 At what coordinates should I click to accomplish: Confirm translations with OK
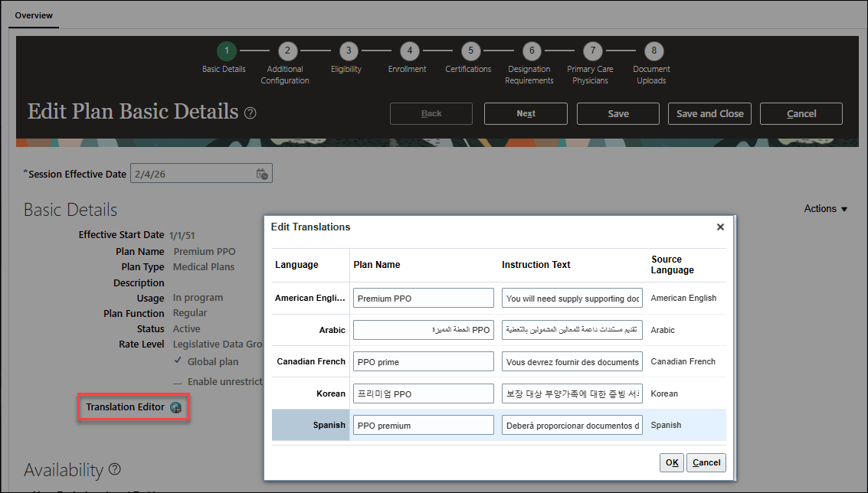(671, 462)
